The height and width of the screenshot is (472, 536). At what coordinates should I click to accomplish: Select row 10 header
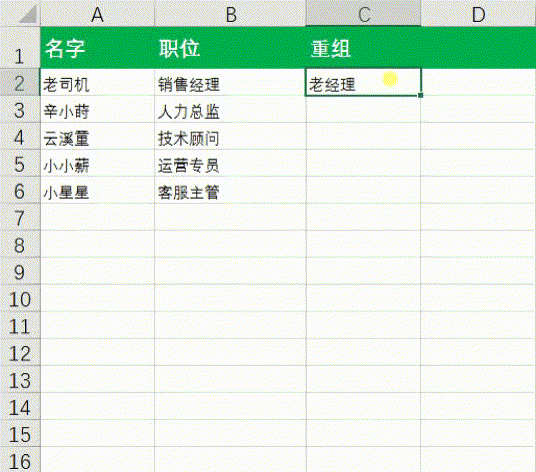point(20,298)
